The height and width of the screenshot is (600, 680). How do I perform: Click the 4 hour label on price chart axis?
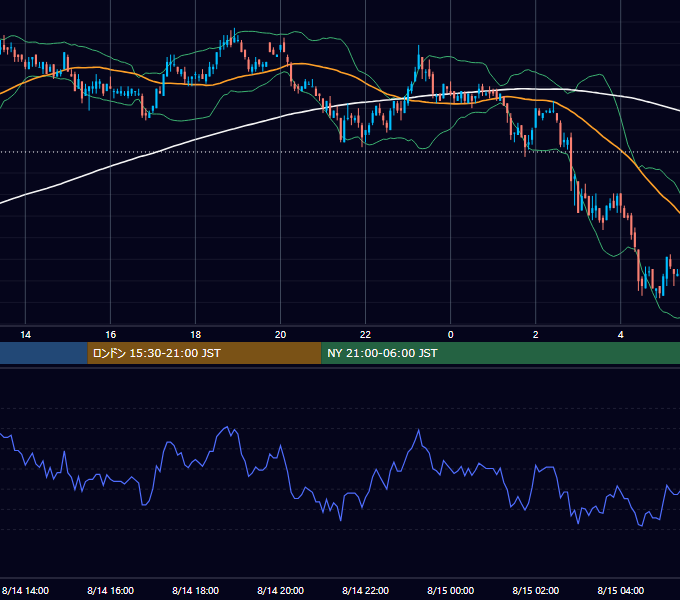tap(621, 335)
